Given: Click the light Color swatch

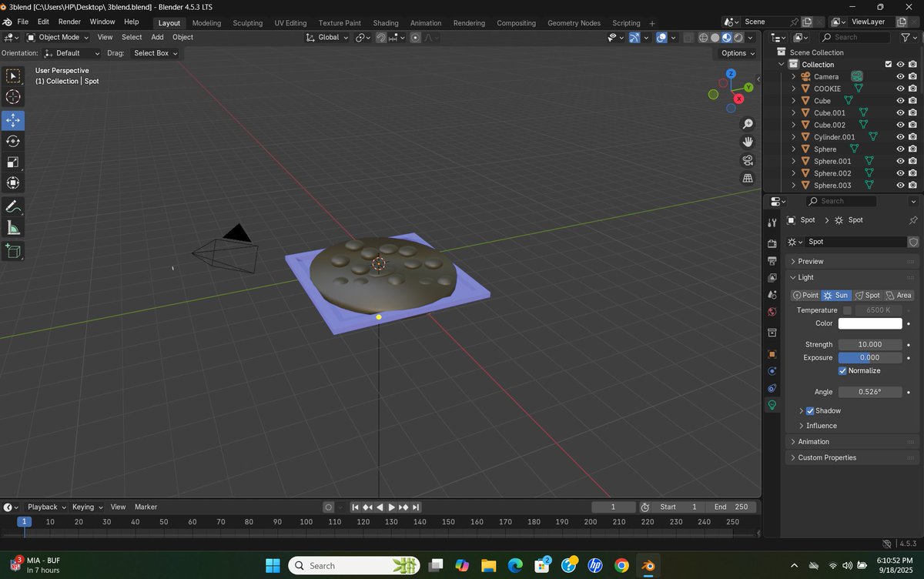Looking at the screenshot, I should tap(870, 323).
